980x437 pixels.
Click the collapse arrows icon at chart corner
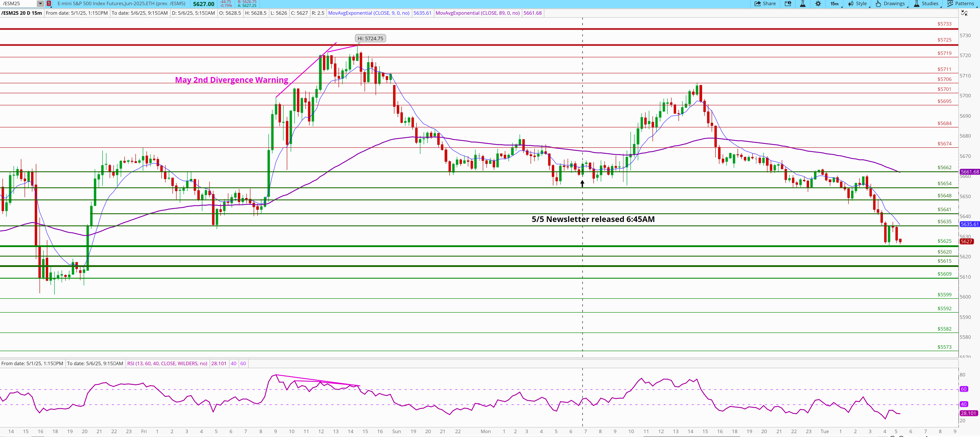click(x=964, y=13)
